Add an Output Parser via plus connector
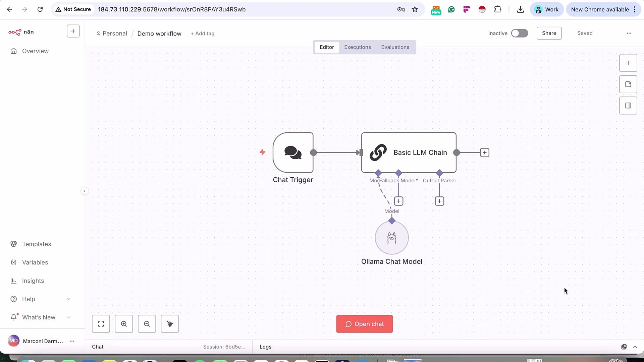This screenshot has height=362, width=644. pos(439,201)
